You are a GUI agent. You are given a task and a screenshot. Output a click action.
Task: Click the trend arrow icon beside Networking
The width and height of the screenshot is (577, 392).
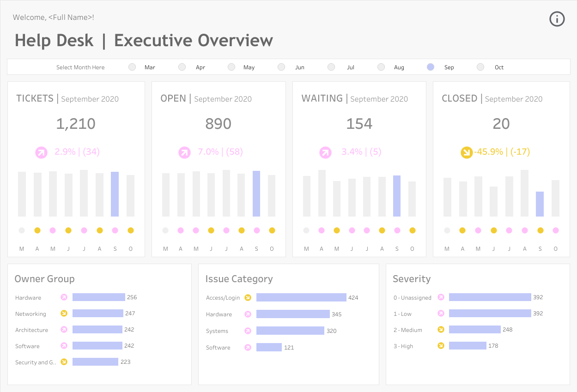click(64, 314)
